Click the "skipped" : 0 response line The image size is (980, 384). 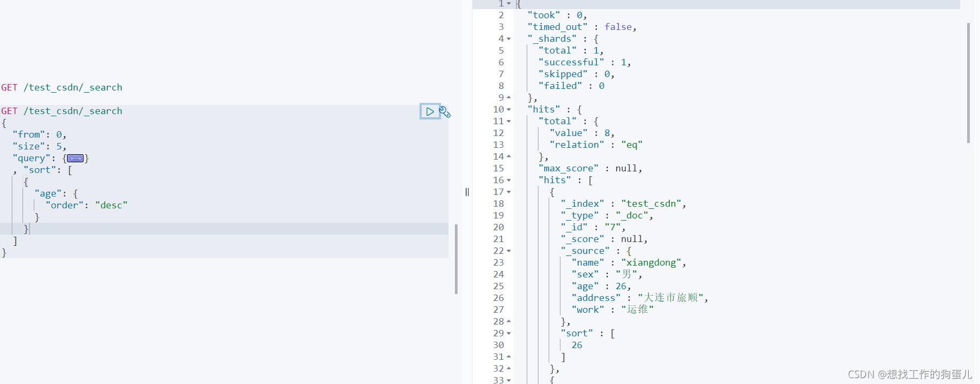(x=577, y=74)
